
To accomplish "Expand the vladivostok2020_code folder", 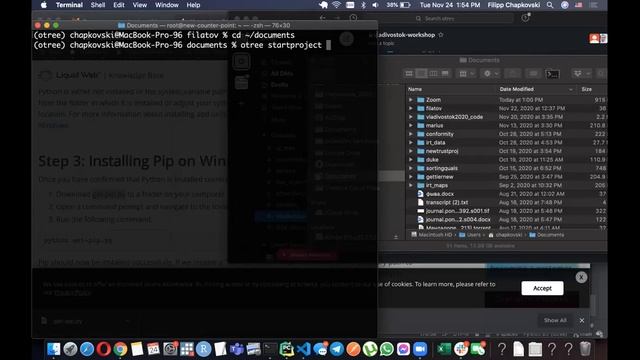I will pyautogui.click(x=411, y=117).
